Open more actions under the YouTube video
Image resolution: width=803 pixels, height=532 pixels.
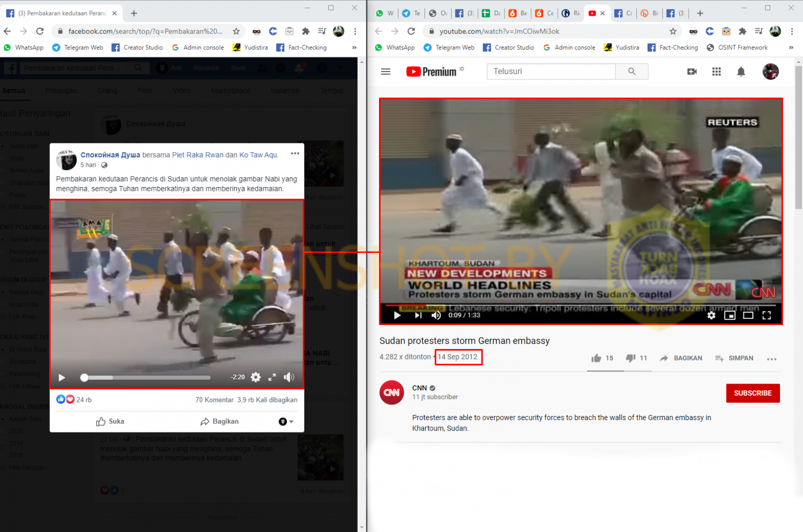(x=772, y=358)
